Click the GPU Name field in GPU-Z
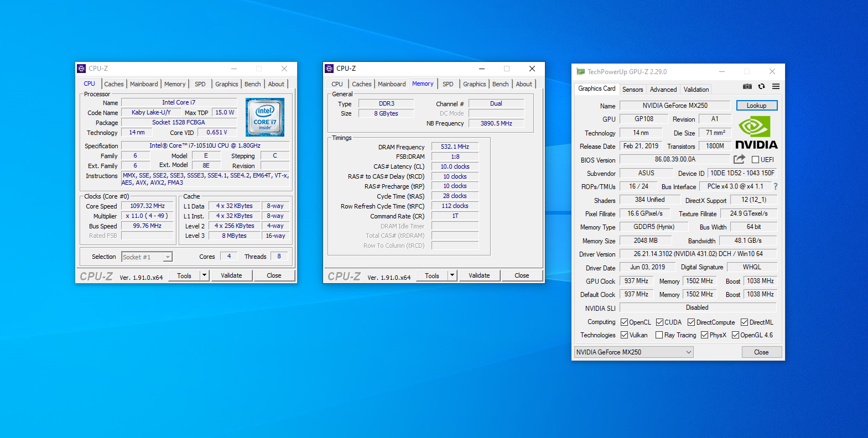 [675, 106]
